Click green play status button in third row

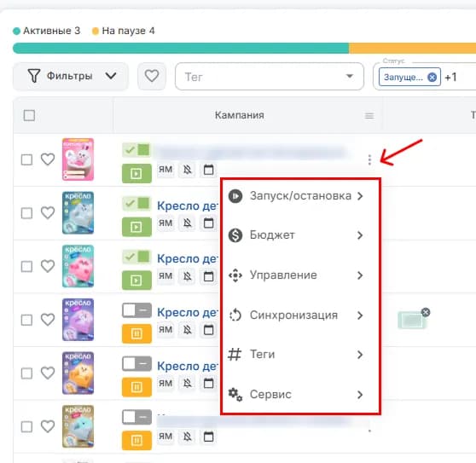coord(136,280)
